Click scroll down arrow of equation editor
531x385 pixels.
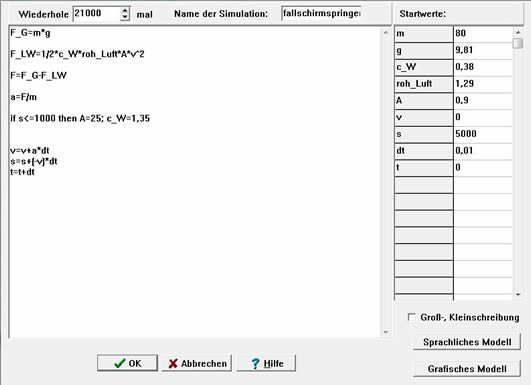pyautogui.click(x=386, y=332)
